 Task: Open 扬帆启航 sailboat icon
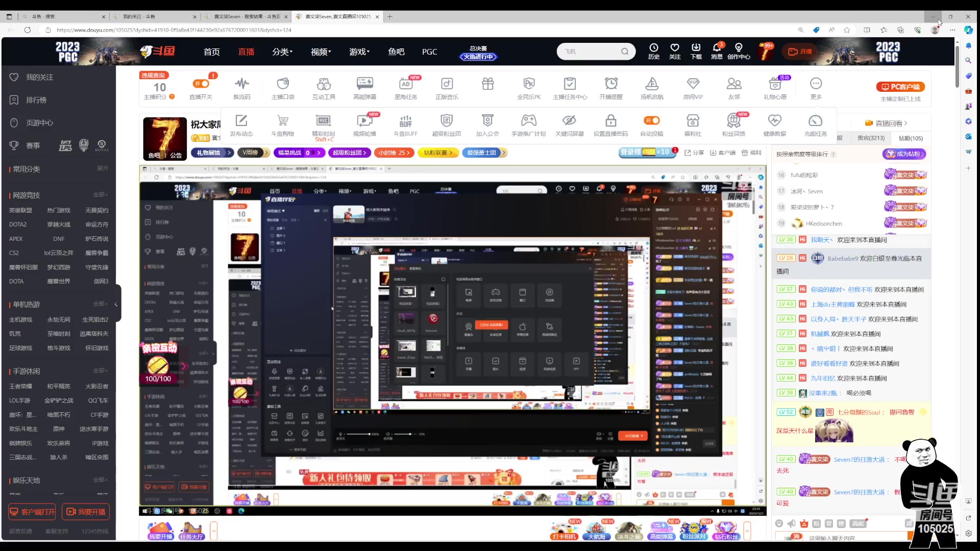(652, 88)
